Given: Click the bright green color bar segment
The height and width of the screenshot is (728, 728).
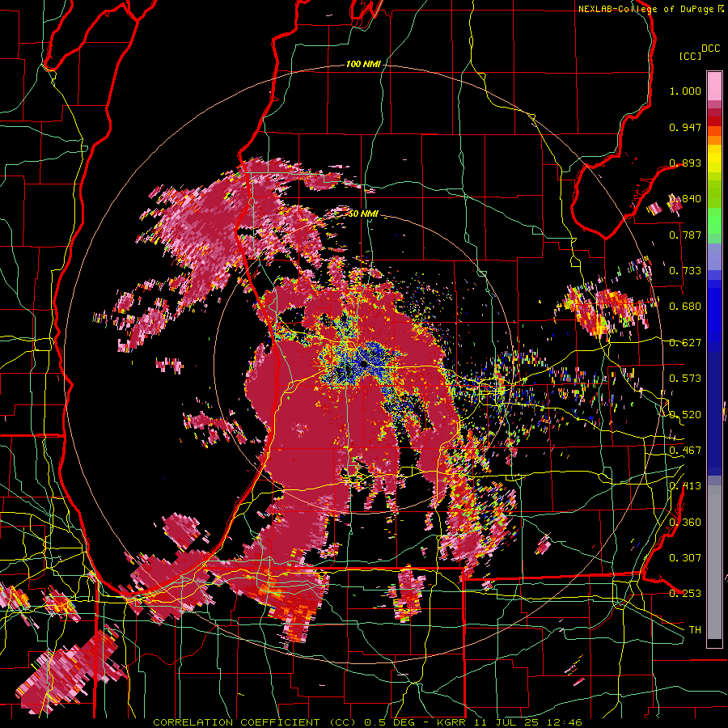Looking at the screenshot, I should coord(714,221).
